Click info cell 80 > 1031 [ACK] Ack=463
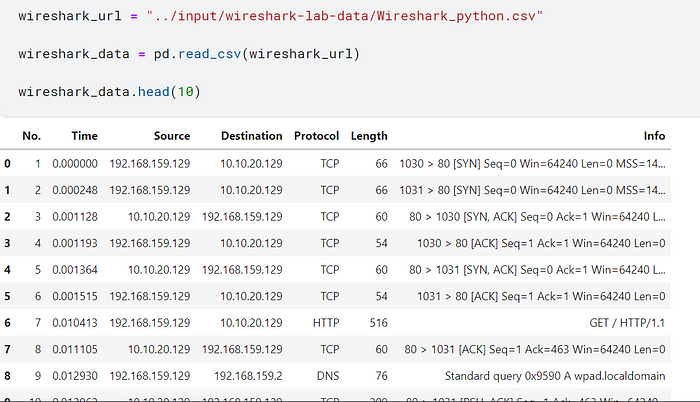 pyautogui.click(x=535, y=349)
